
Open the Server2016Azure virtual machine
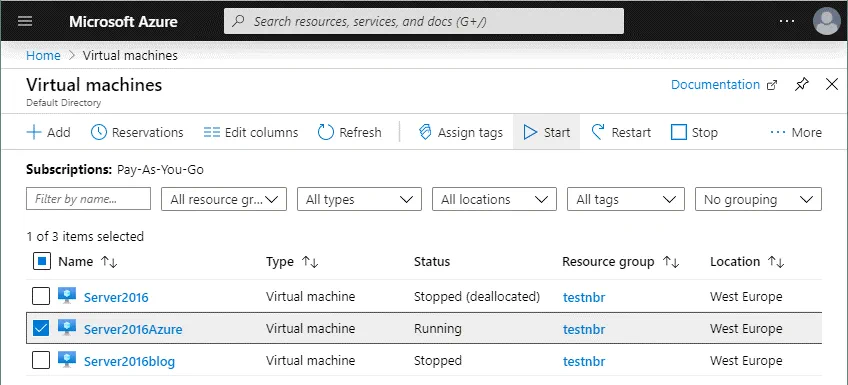click(x=133, y=329)
